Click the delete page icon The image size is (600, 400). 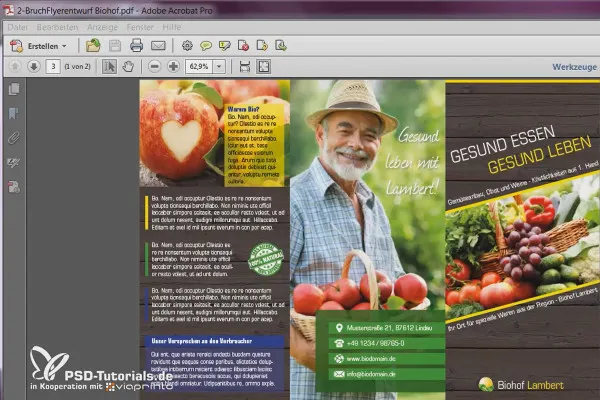(x=243, y=46)
